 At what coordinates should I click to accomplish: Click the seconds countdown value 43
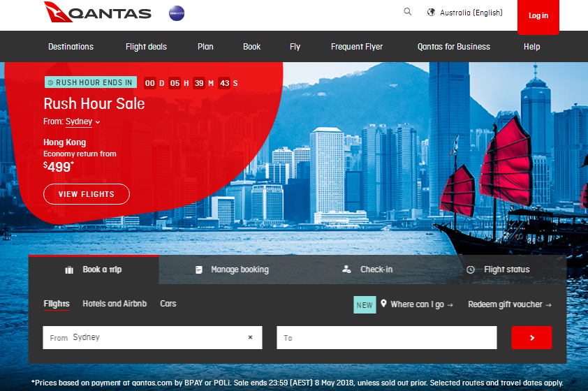click(x=224, y=83)
